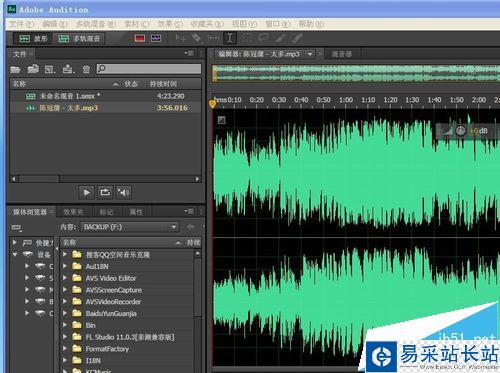Click the Open File folder icon
This screenshot has height=373, width=500.
pos(15,69)
